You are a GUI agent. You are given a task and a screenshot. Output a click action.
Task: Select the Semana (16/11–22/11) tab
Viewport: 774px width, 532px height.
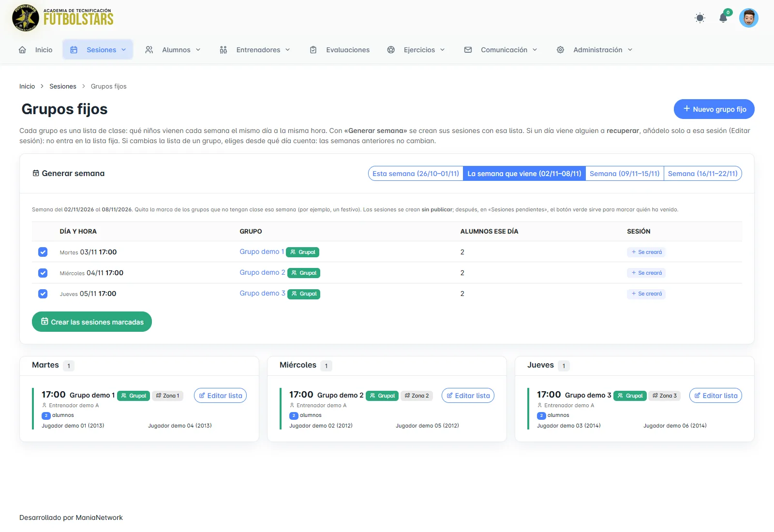pos(703,174)
